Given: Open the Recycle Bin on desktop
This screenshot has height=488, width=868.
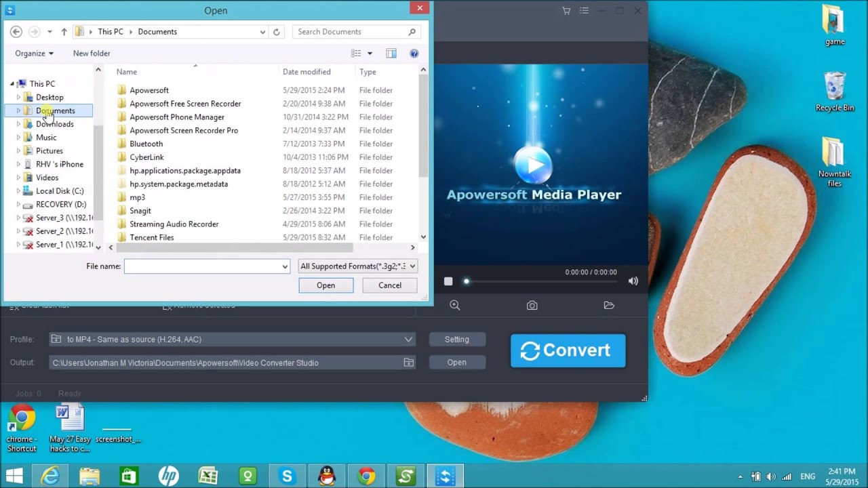Looking at the screenshot, I should (x=835, y=91).
